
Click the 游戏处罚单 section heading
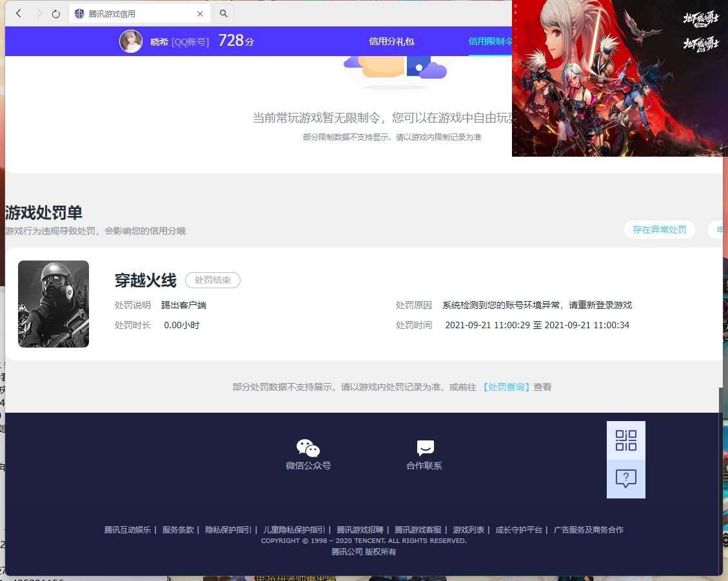[44, 213]
